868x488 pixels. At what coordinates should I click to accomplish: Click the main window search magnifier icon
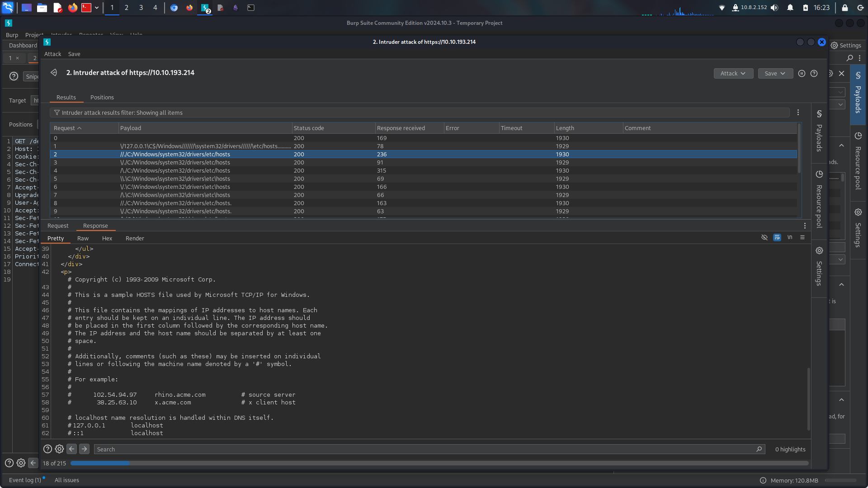849,58
